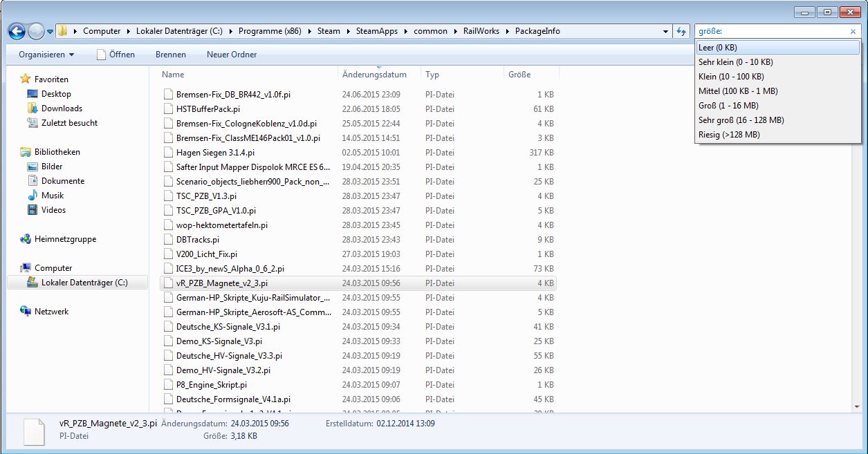Screen dimensions: 868x454
Task: Select 'Demo_HV-Signale_V3.2.pi' file name
Action: [223, 370]
